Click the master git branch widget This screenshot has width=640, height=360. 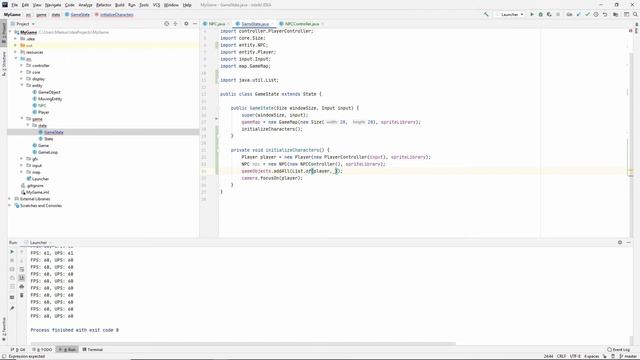tap(628, 356)
